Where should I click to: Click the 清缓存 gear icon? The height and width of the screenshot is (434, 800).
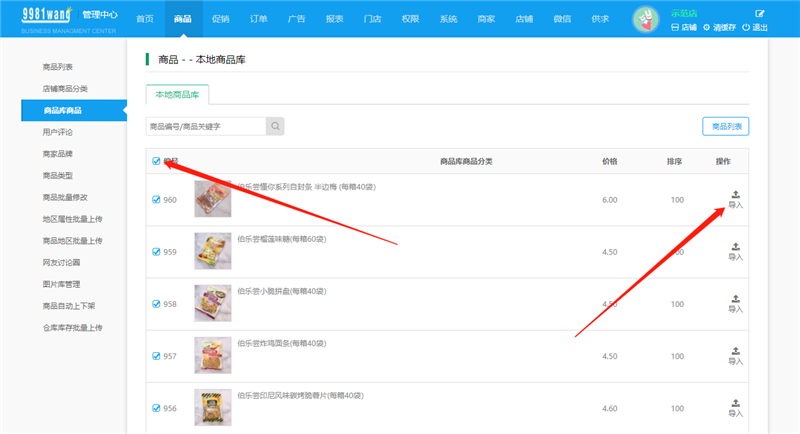707,27
